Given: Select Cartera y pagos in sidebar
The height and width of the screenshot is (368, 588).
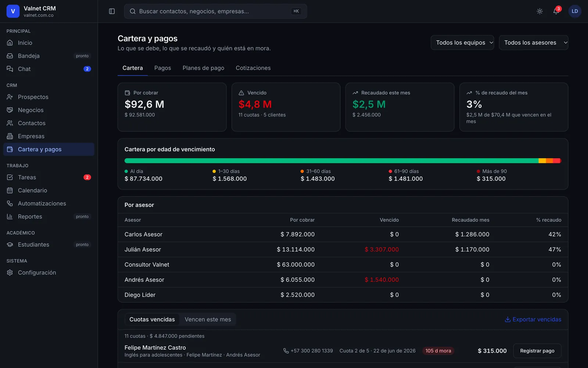Looking at the screenshot, I should point(49,149).
